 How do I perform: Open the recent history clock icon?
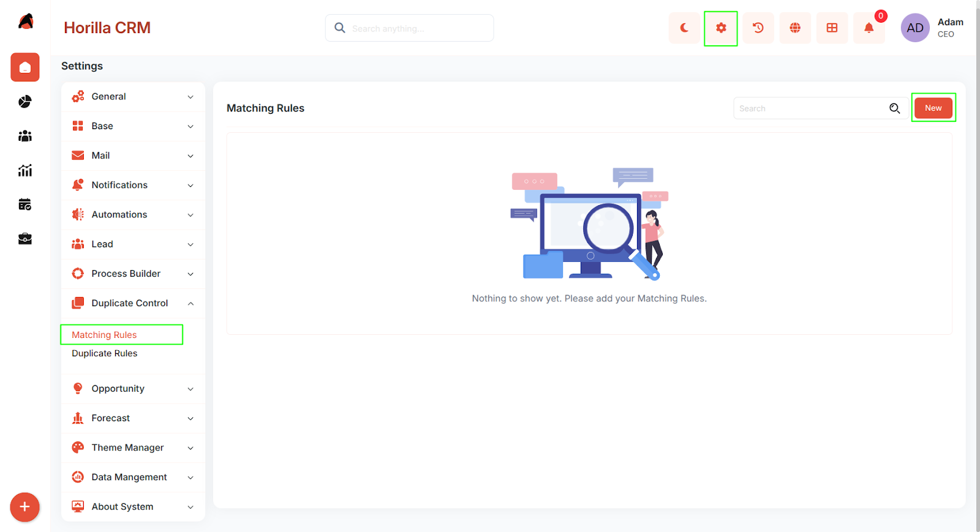click(x=758, y=28)
